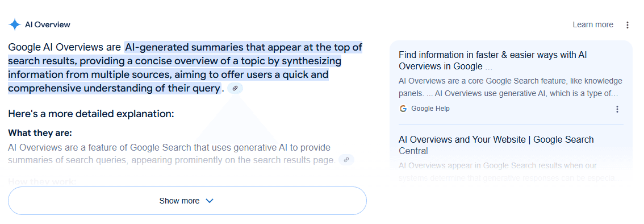Viewport: 644px width, 224px height.
Task: Click the 'AI Overviews are a feature' paragraph
Action: click(x=173, y=154)
